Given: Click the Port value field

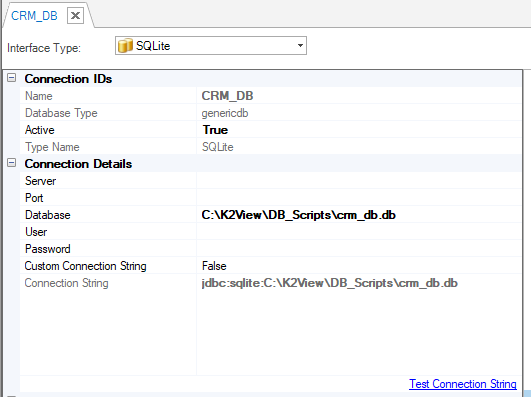Looking at the screenshot, I should [359, 198].
